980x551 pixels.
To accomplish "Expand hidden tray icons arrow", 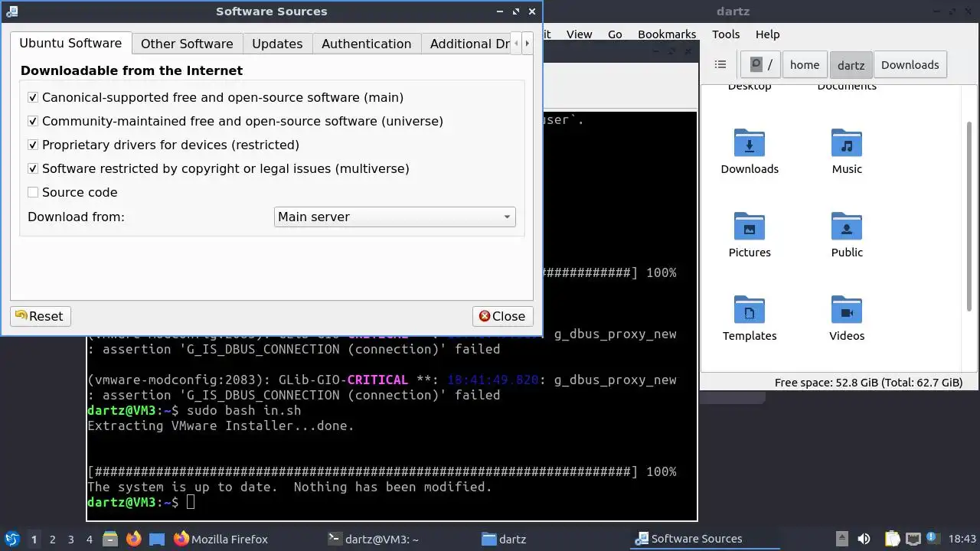I will coord(841,539).
